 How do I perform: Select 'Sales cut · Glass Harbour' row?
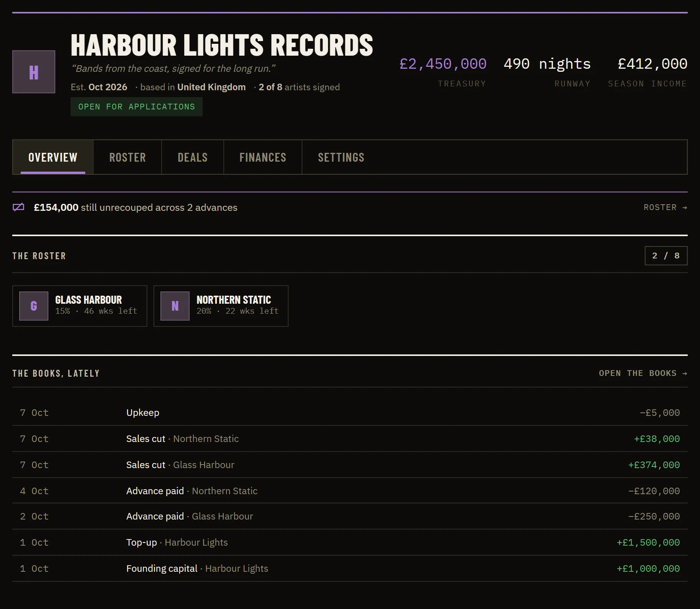tap(350, 465)
